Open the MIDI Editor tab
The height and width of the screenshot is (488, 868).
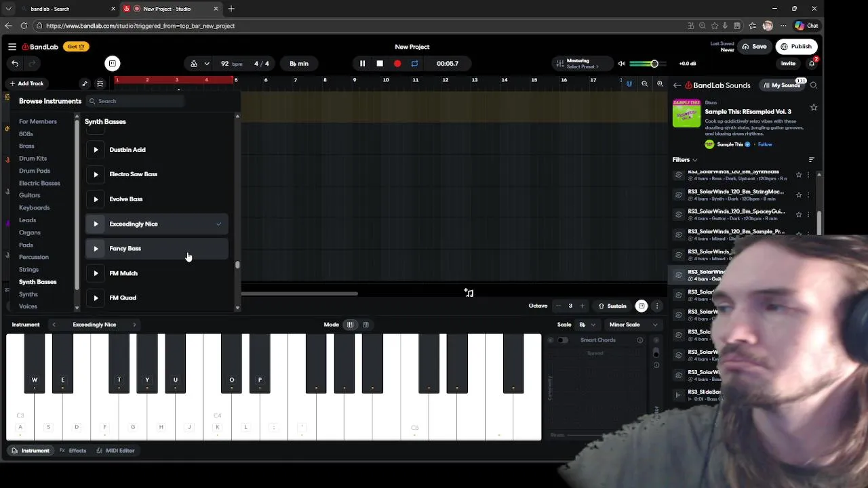115,451
